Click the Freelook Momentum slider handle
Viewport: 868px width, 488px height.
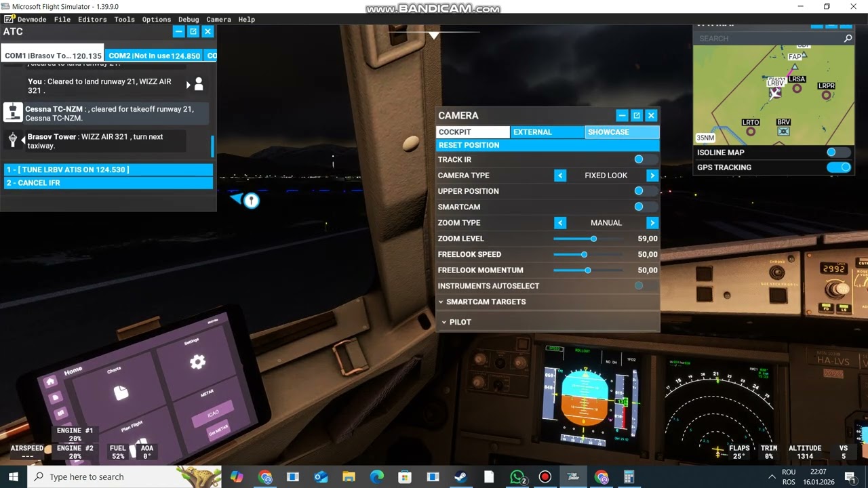coord(587,270)
